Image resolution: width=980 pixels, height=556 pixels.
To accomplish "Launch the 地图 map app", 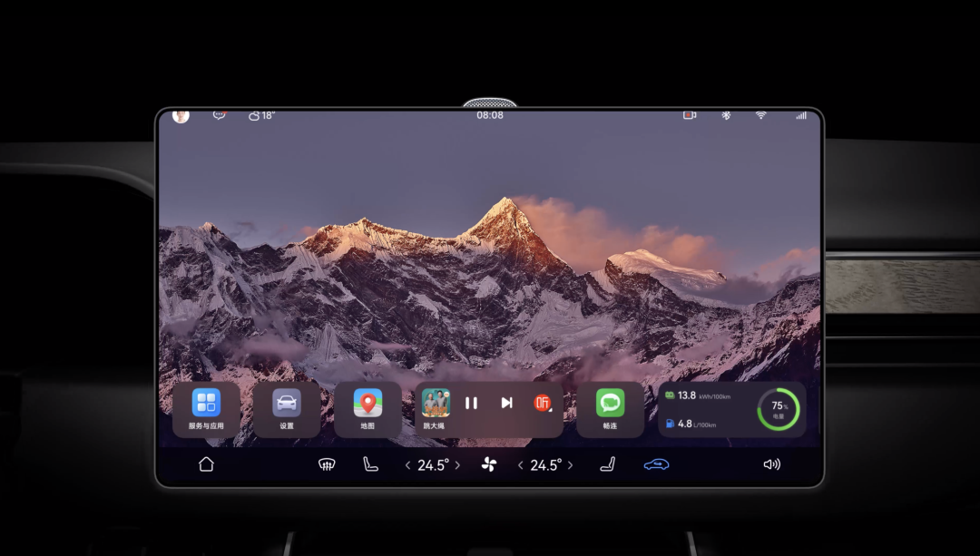I will 367,404.
